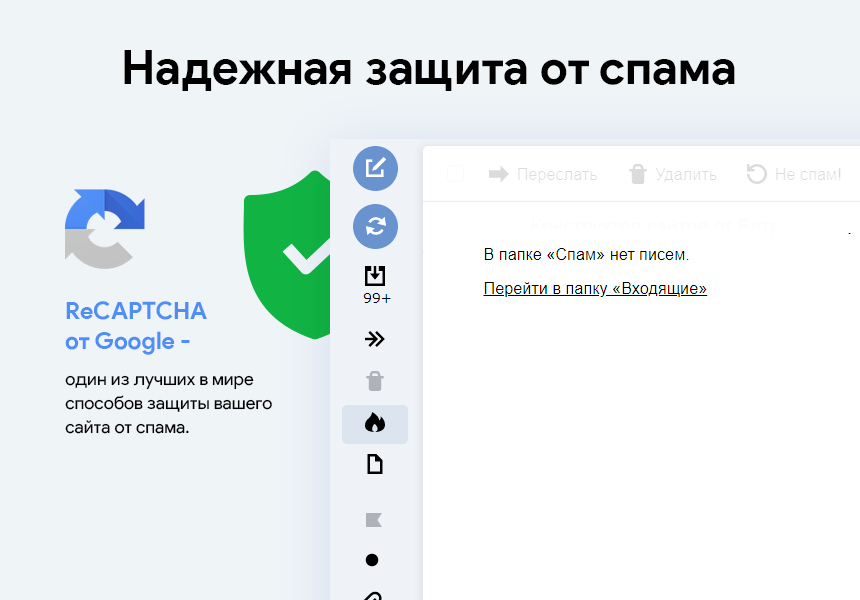
Task: Click the blue ReCAPTCHA от Google text
Action: [x=135, y=326]
